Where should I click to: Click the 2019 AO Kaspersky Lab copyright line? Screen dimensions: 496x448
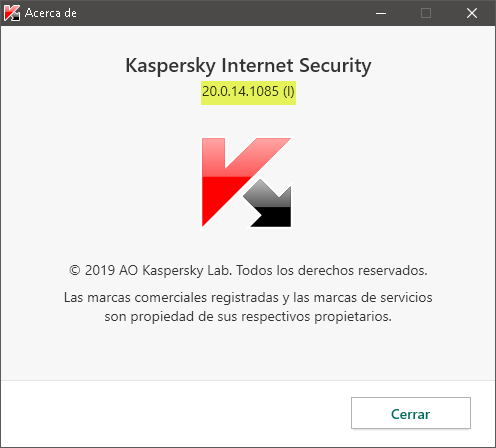pos(248,271)
